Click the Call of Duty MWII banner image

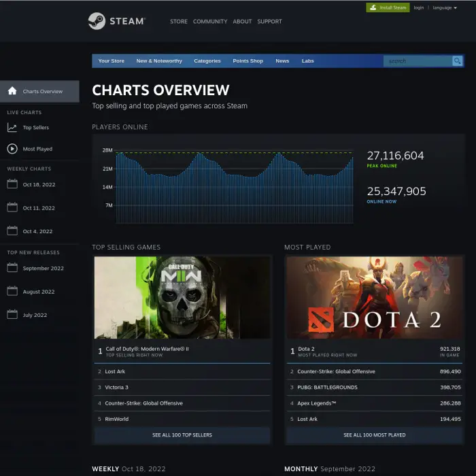(182, 298)
